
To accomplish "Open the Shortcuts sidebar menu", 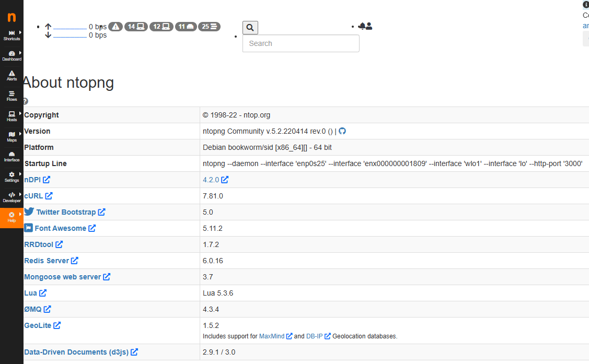I will click(11, 36).
